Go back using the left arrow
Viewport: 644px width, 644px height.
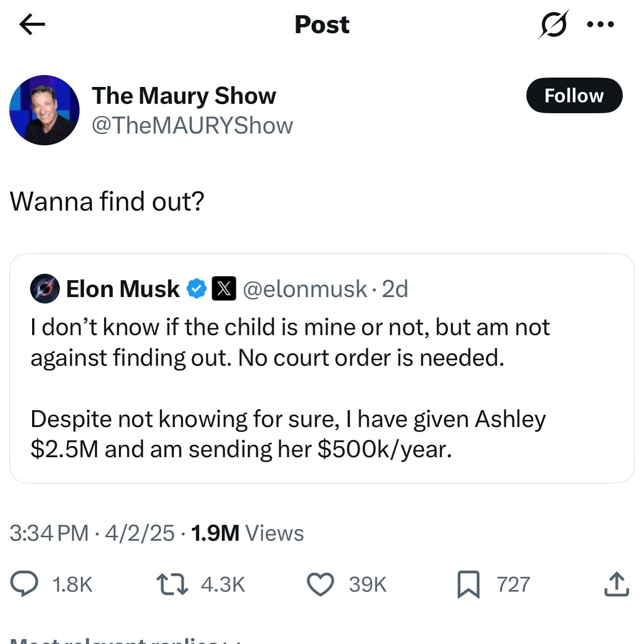(32, 24)
